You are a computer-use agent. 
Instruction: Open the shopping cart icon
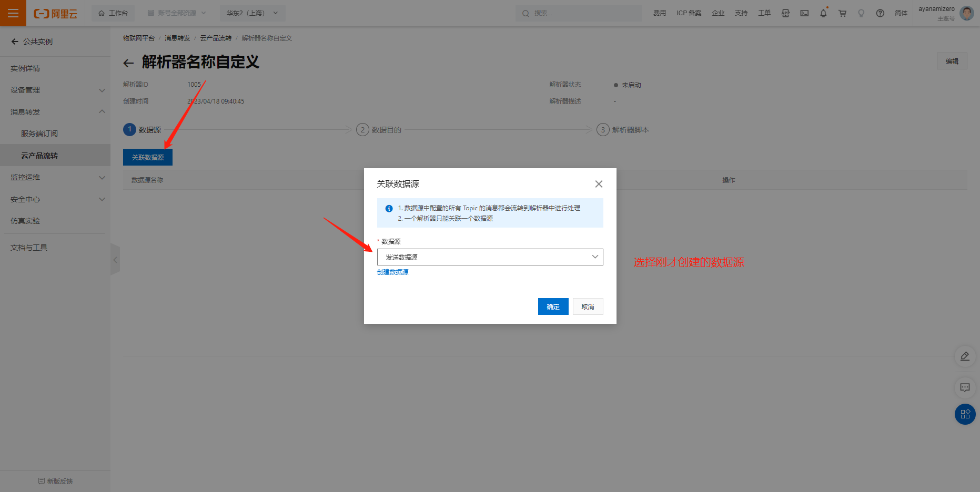[842, 13]
